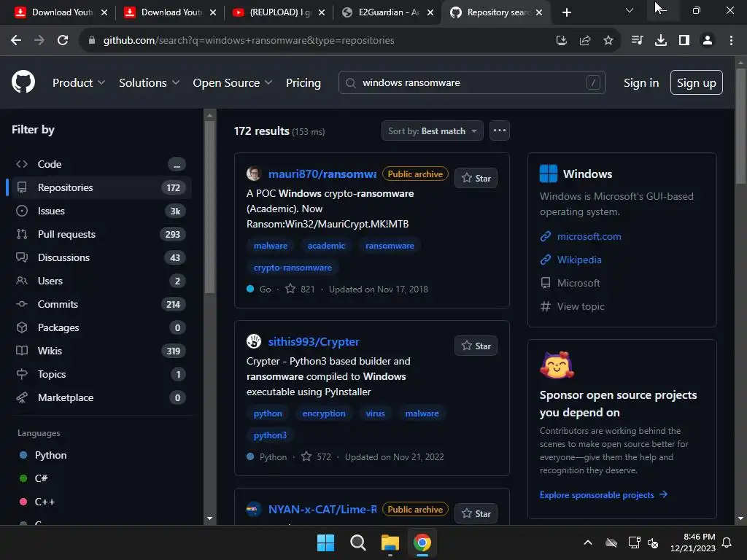Open the microsoft.com link
The width and height of the screenshot is (747, 560).
(x=589, y=237)
